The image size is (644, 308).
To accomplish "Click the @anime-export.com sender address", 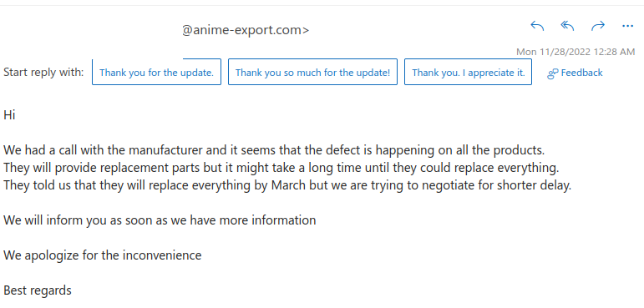I will pyautogui.click(x=246, y=30).
